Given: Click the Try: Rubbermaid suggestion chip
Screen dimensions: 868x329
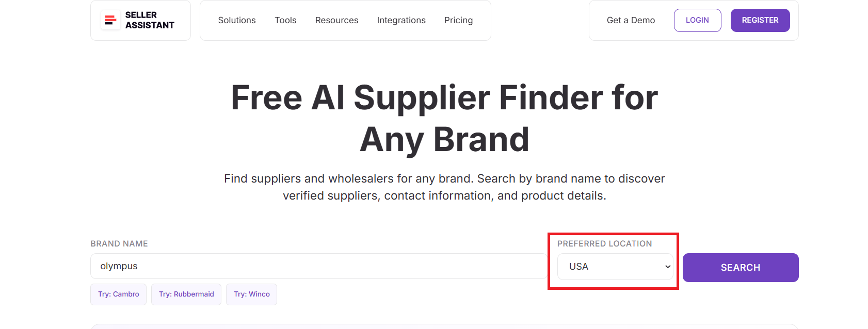Looking at the screenshot, I should (x=186, y=294).
